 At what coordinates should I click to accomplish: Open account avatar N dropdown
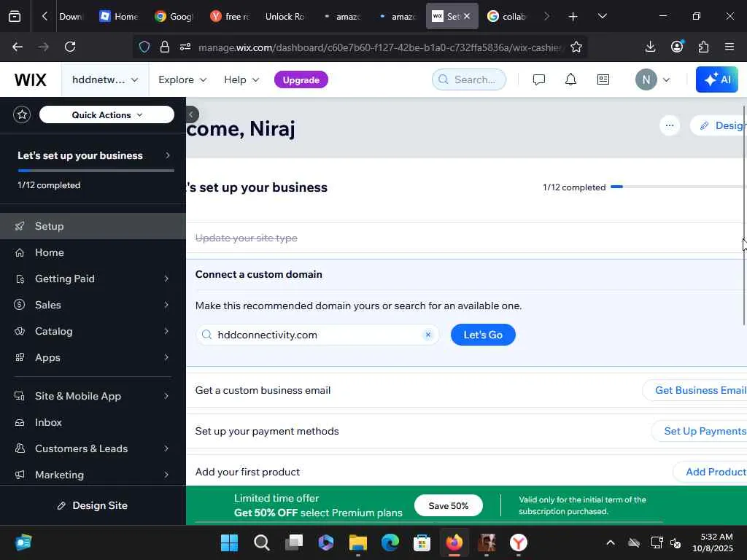653,79
